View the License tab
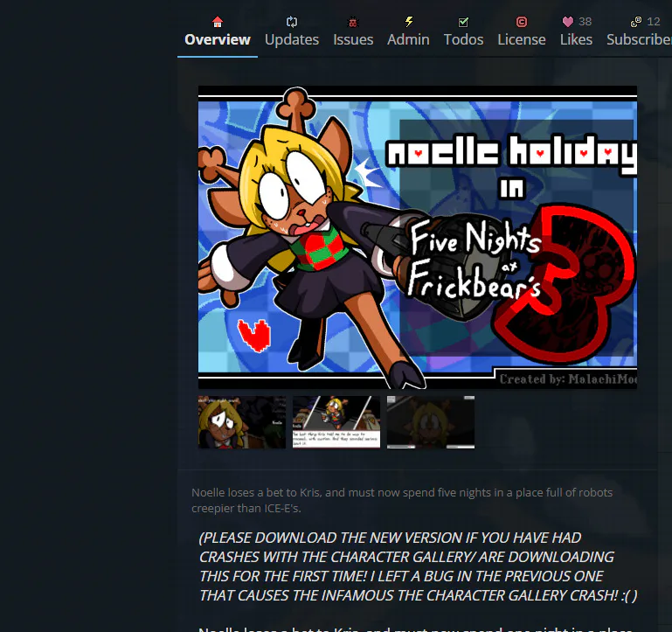This screenshot has height=632, width=672. (x=522, y=39)
